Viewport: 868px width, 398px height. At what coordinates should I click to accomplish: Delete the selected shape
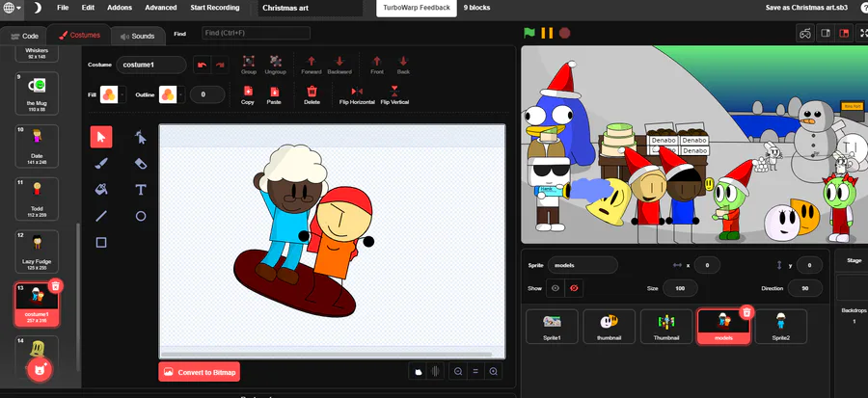click(x=312, y=95)
